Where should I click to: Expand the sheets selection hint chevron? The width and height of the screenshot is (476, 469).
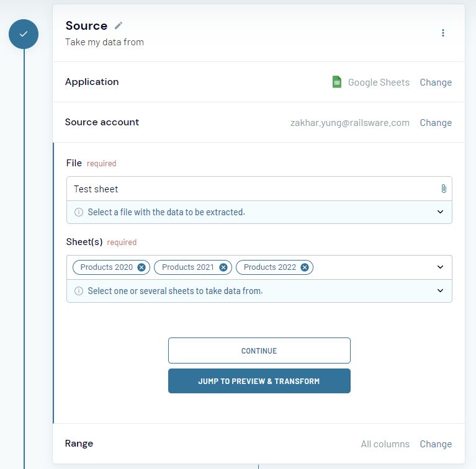tap(440, 290)
